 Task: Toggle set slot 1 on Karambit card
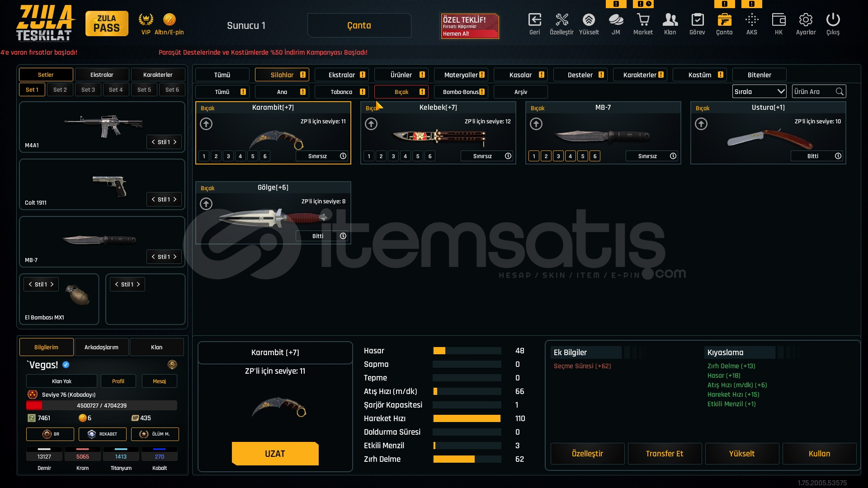[204, 156]
